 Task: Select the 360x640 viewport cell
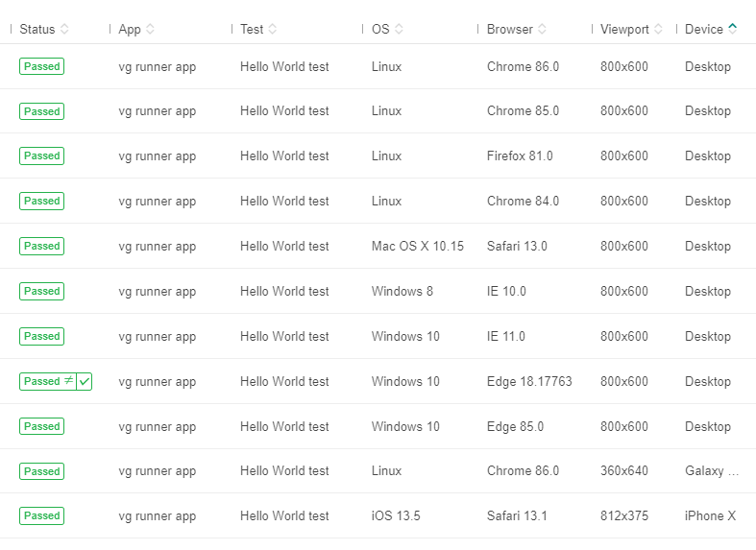coord(623,471)
